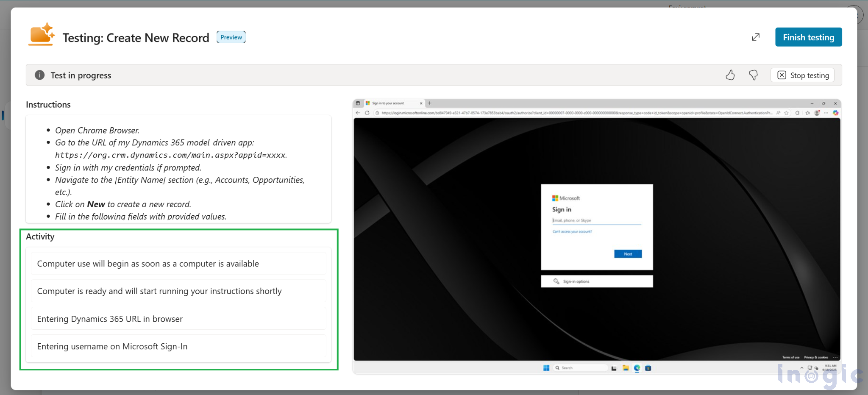Click the Preview badge next to title
The width and height of the screenshot is (868, 395).
point(231,37)
